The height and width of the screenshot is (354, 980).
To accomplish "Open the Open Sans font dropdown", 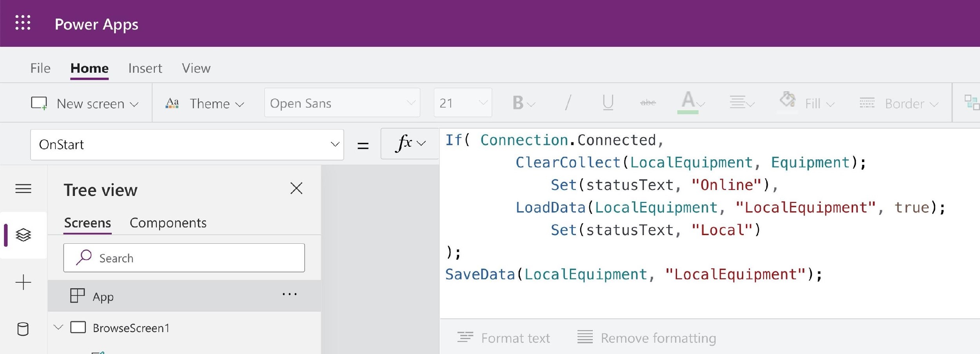I will point(342,103).
